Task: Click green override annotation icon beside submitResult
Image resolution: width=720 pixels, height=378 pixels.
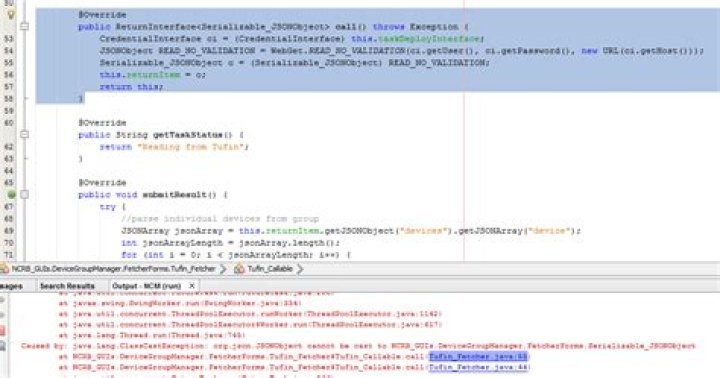Action: [x=11, y=195]
